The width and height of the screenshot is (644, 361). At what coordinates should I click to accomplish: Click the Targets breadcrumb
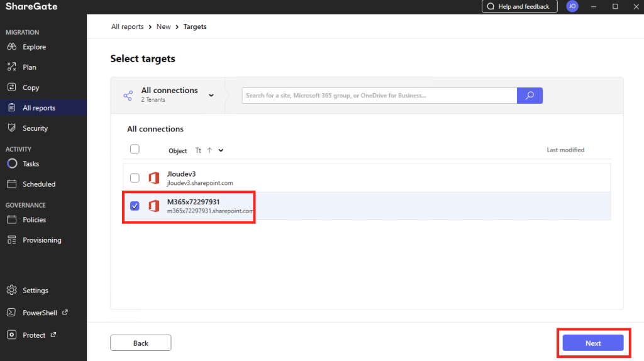(x=195, y=26)
